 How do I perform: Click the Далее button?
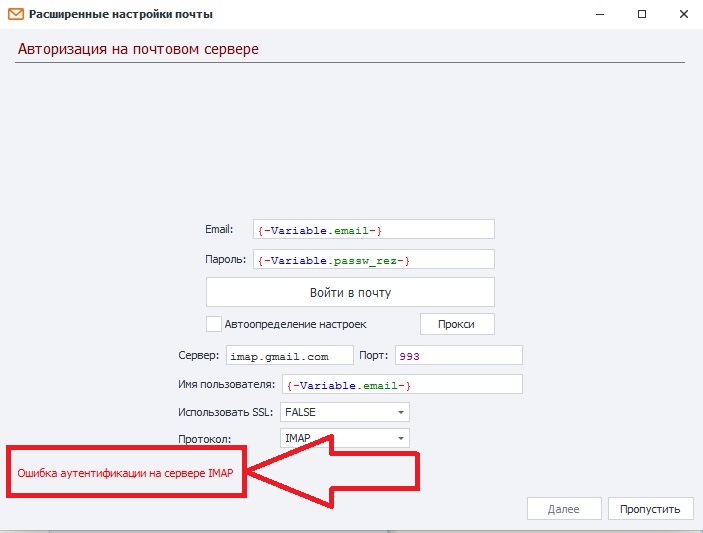564,509
